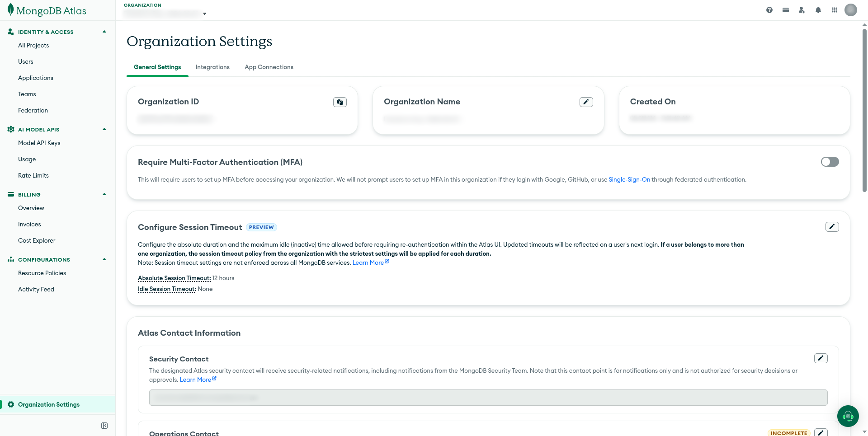The width and height of the screenshot is (868, 436).
Task: Open Billing Overview
Action: pos(31,208)
